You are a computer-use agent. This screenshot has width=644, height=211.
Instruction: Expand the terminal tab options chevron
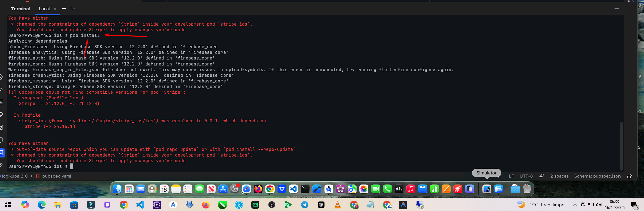(73, 9)
